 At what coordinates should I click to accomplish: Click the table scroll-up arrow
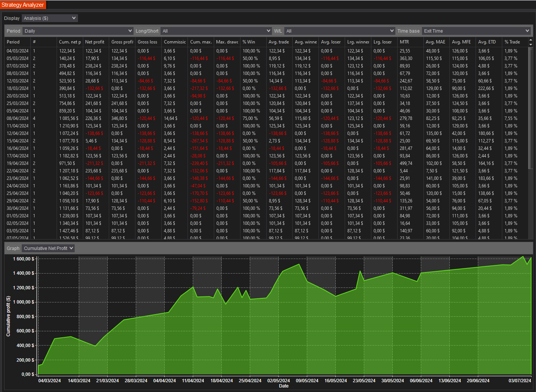[530, 40]
